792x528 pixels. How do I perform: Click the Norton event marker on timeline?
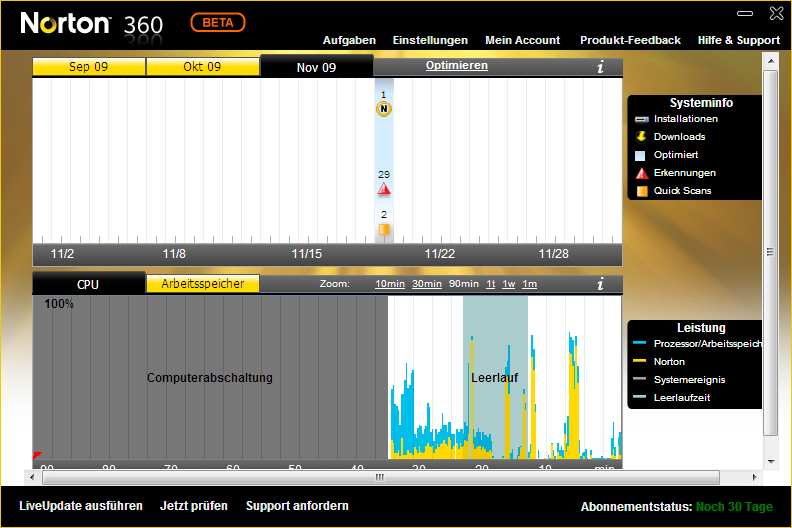pos(384,109)
